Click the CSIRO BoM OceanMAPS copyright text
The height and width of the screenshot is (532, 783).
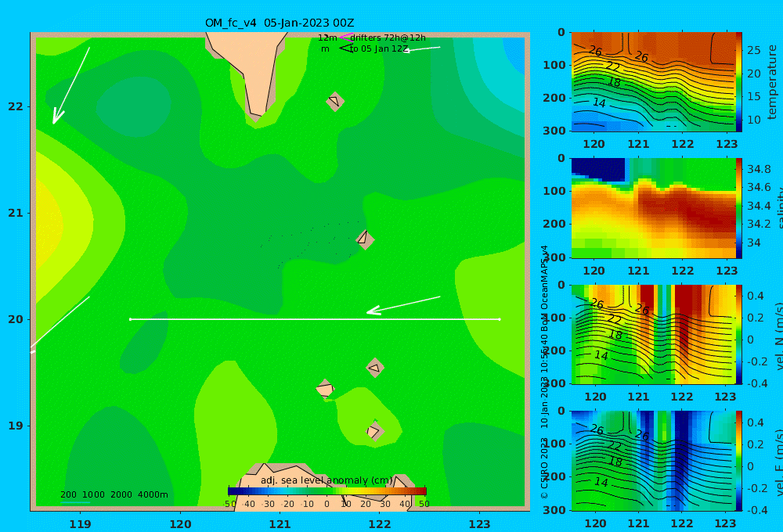tap(544, 372)
